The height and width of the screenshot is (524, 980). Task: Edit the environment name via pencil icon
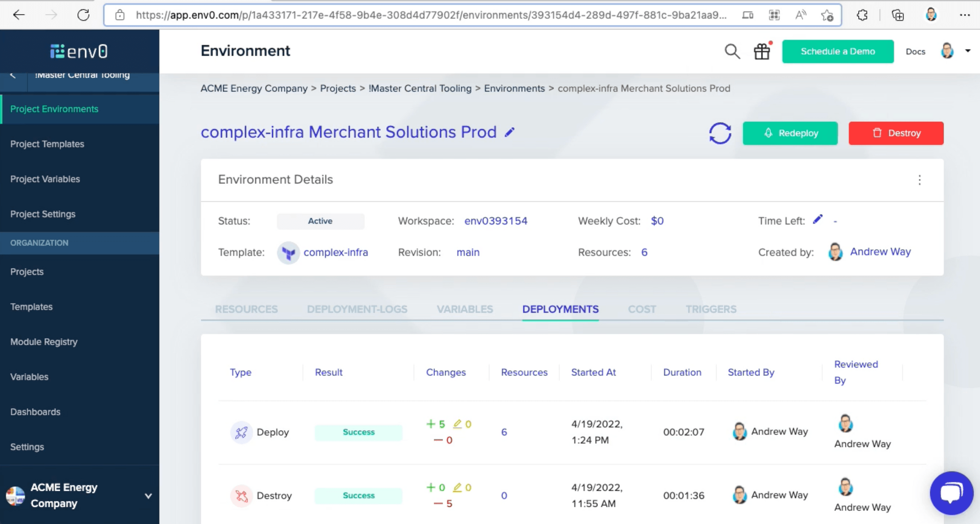pos(510,133)
